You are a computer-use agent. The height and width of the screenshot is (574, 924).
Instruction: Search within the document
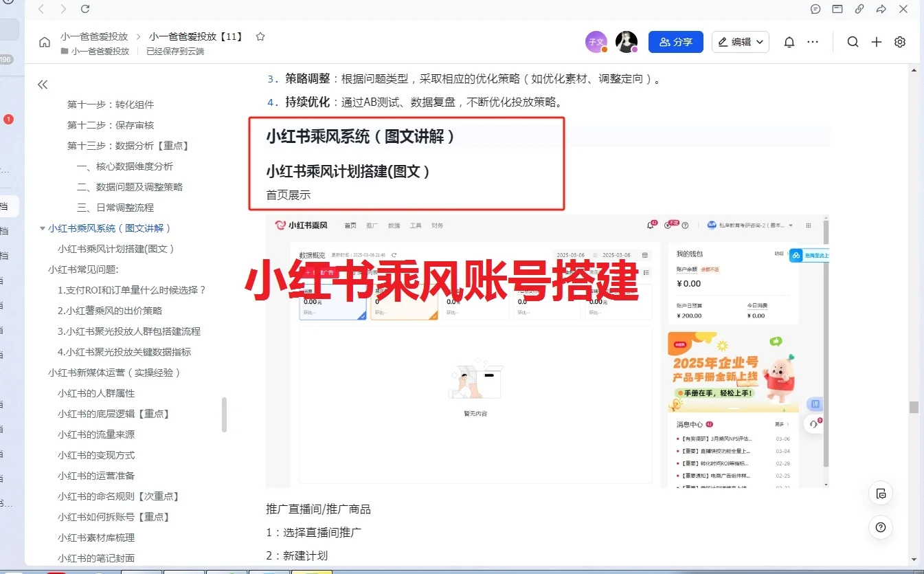click(853, 42)
